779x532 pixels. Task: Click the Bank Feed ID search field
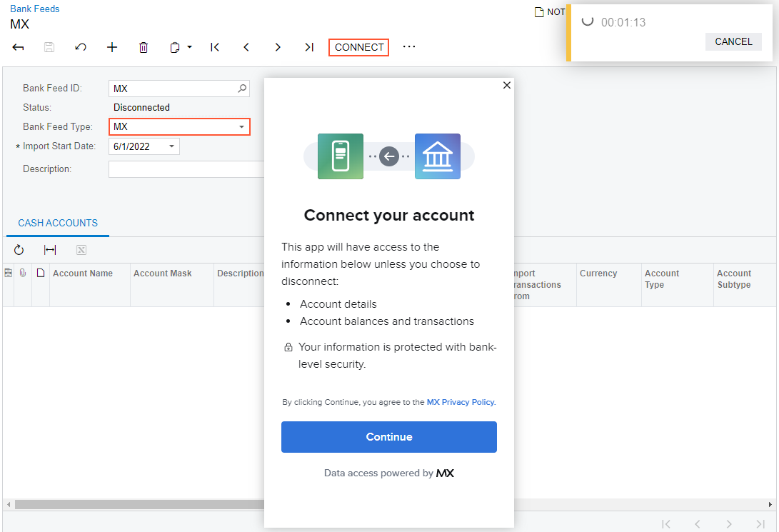pos(173,89)
